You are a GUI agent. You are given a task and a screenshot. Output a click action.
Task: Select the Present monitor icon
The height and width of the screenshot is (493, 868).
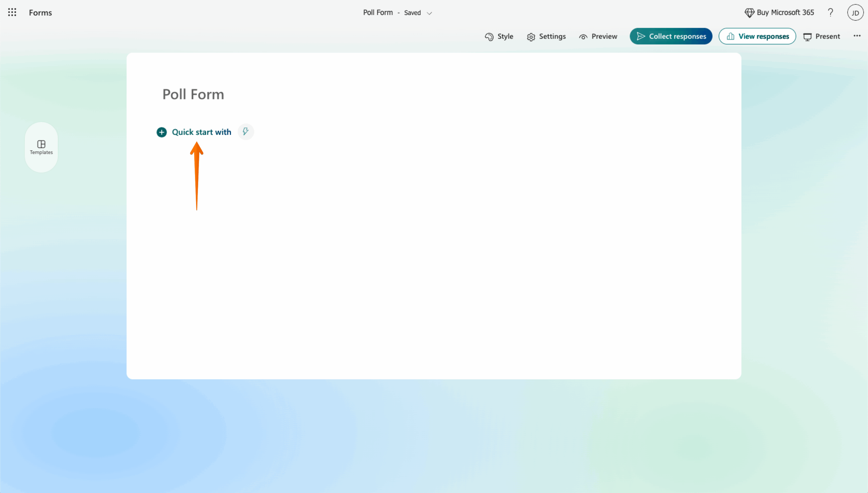tap(808, 37)
